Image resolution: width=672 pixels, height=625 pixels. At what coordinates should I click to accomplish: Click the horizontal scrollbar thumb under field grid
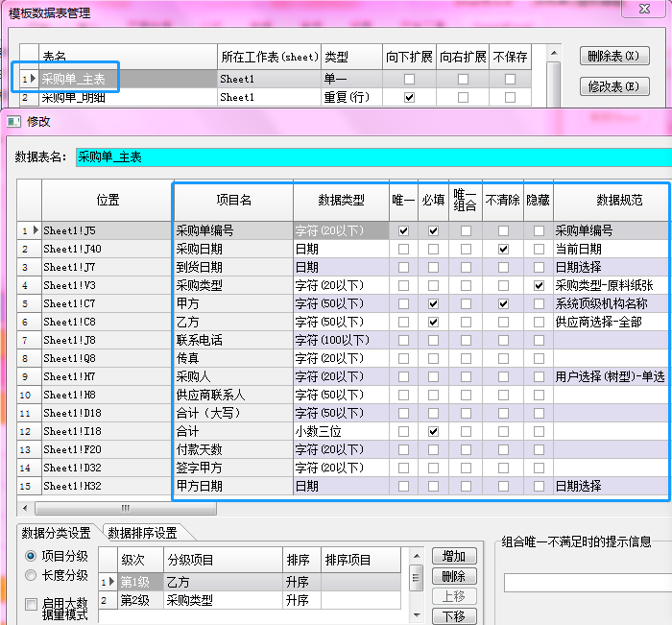[126, 509]
